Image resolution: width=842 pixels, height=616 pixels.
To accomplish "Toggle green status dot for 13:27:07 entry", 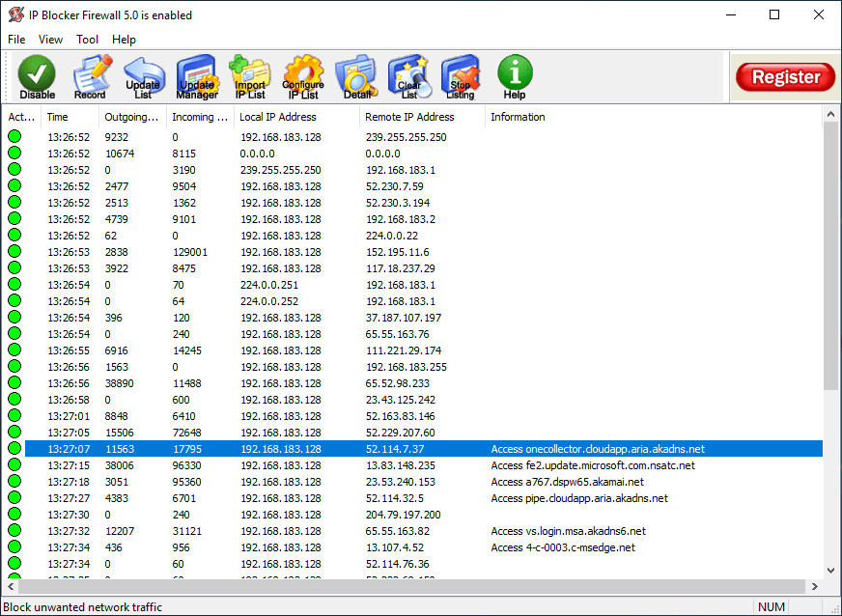I will click(x=14, y=448).
